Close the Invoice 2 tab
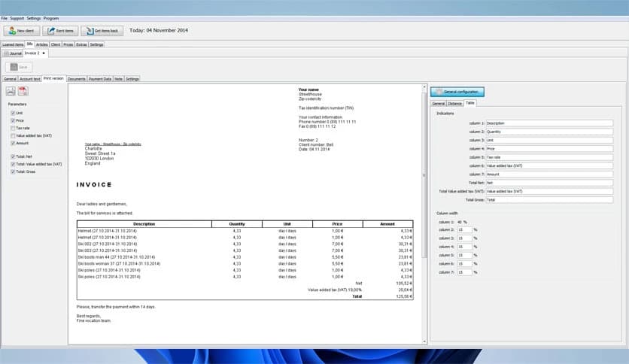The width and height of the screenshot is (629, 364). 44,53
